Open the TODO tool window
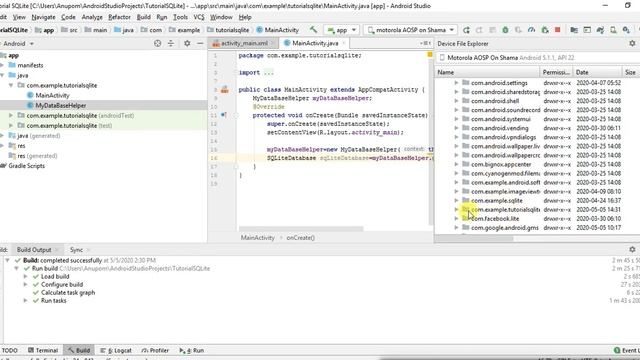This screenshot has height=360, width=640. click(x=9, y=350)
